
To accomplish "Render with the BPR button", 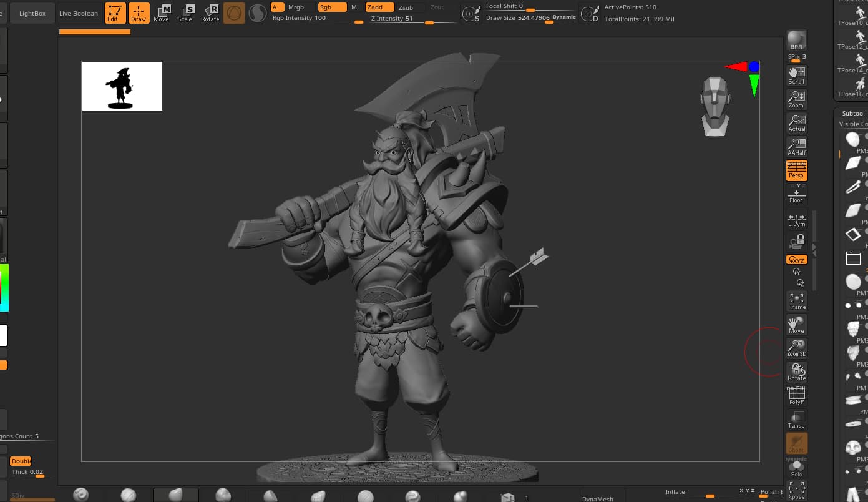I will click(x=797, y=40).
